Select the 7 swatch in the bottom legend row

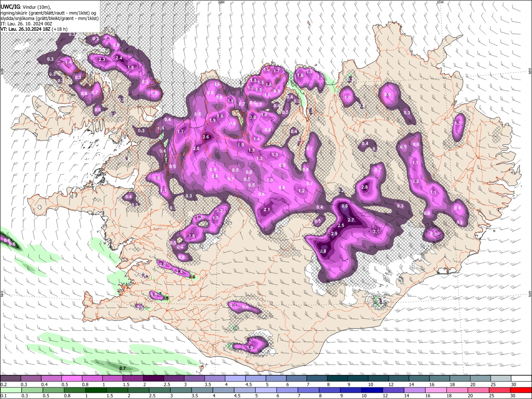[308, 390]
